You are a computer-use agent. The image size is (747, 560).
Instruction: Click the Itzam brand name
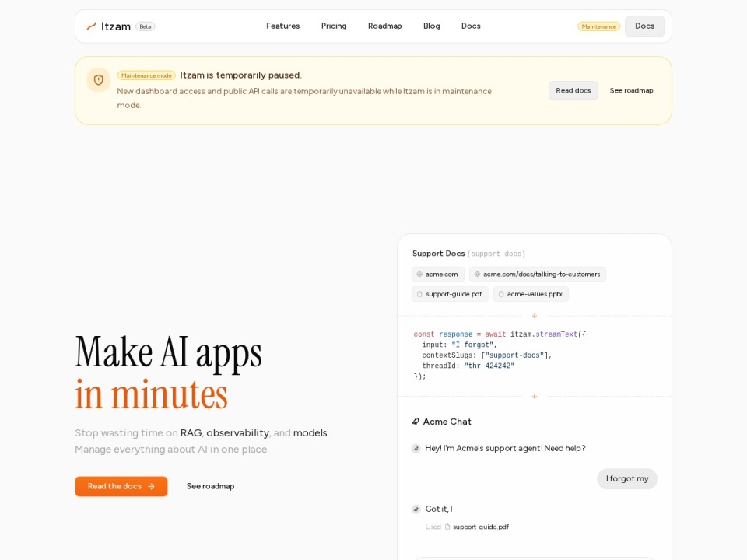point(116,26)
